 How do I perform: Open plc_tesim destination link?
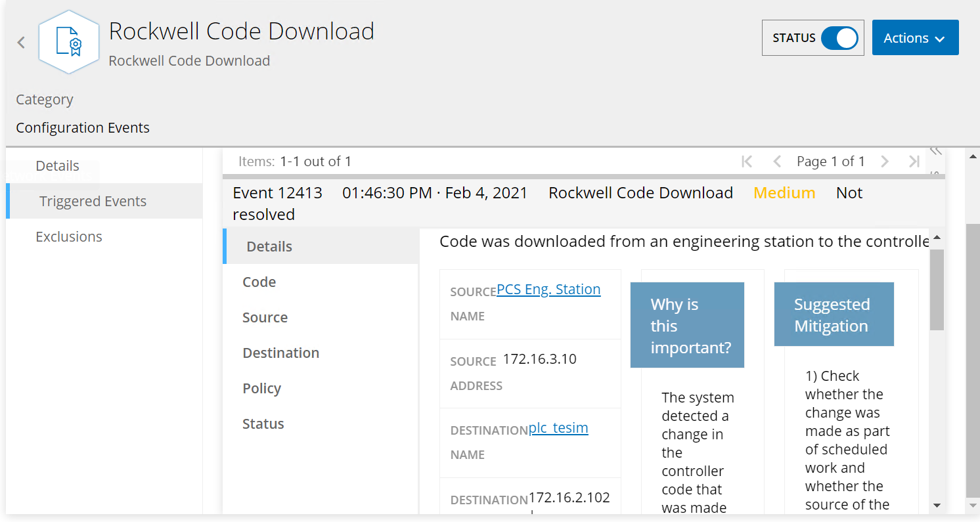(558, 428)
